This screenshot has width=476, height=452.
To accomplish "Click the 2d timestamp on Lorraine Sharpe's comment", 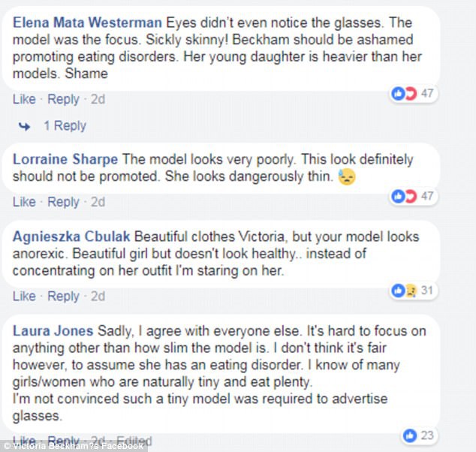I will tap(98, 202).
